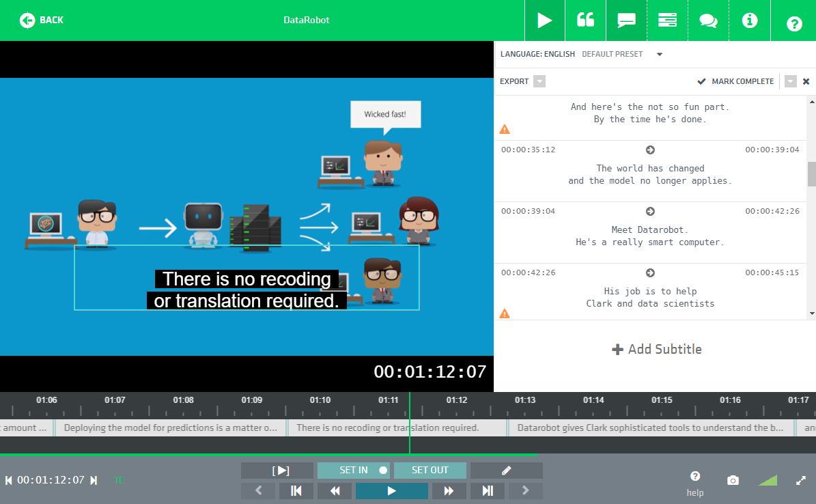
Task: Select timeline clip 'Datarobot gives Clark sophisticated tools'
Action: pyautogui.click(x=651, y=428)
